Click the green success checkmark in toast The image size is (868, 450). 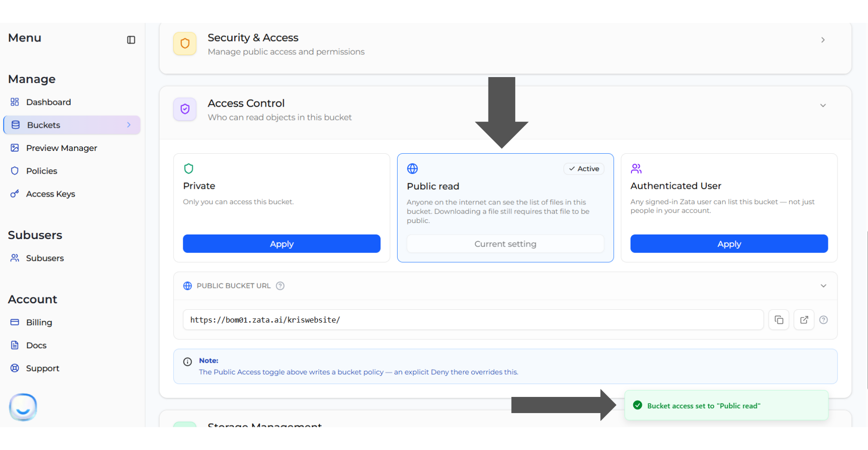[638, 405]
